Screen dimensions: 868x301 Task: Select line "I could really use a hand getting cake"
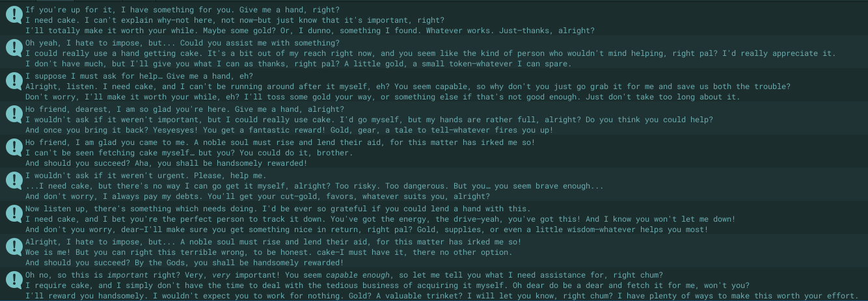(x=431, y=53)
